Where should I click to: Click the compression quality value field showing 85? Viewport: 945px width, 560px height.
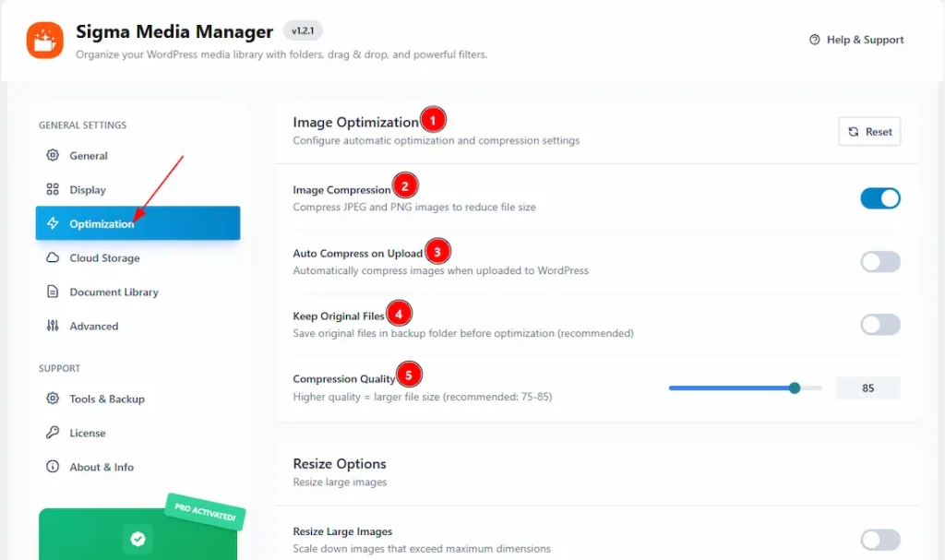(867, 387)
